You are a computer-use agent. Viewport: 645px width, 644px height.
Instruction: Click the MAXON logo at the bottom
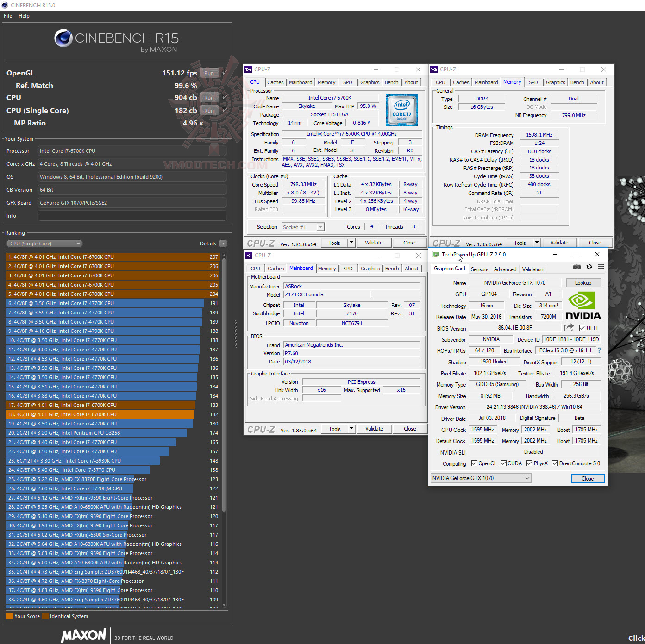84,635
